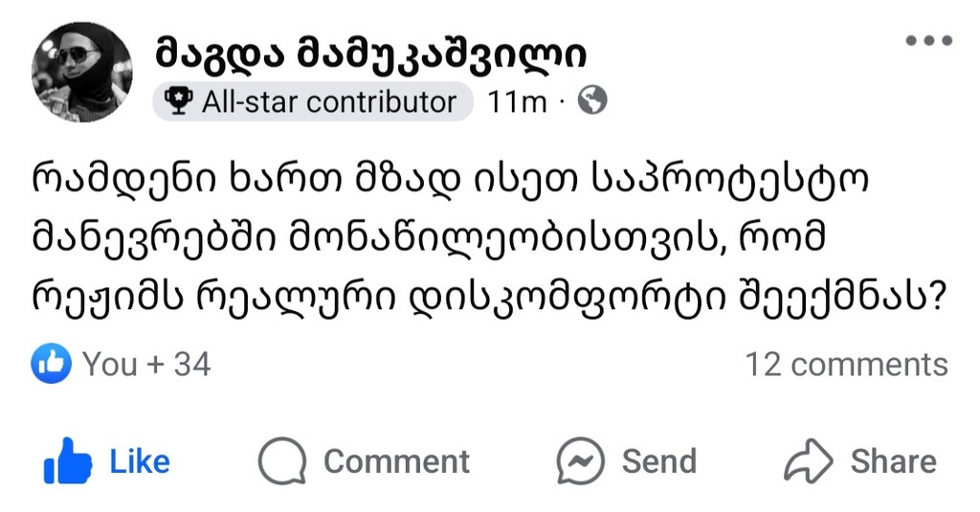980x512 pixels.
Task: Click the Like text label
Action: point(140,462)
